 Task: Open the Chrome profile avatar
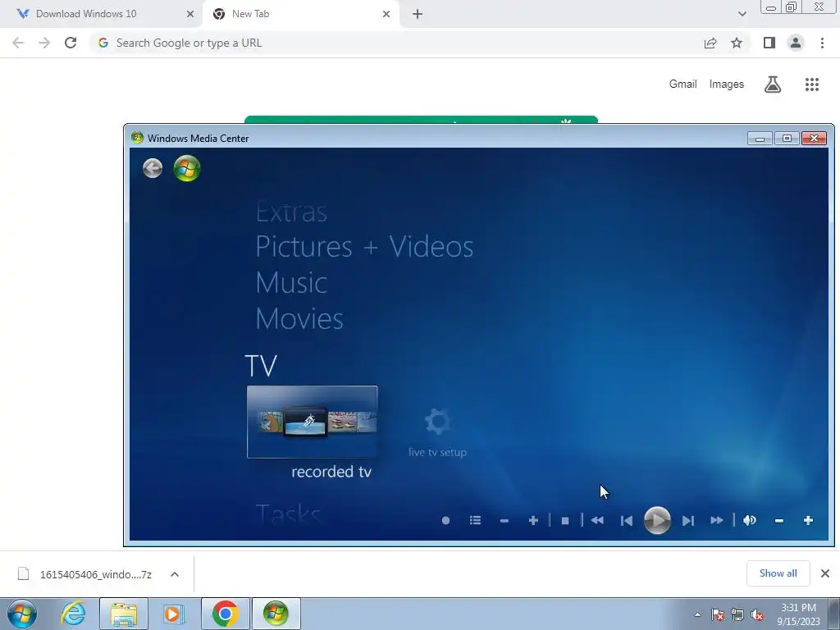click(x=796, y=43)
